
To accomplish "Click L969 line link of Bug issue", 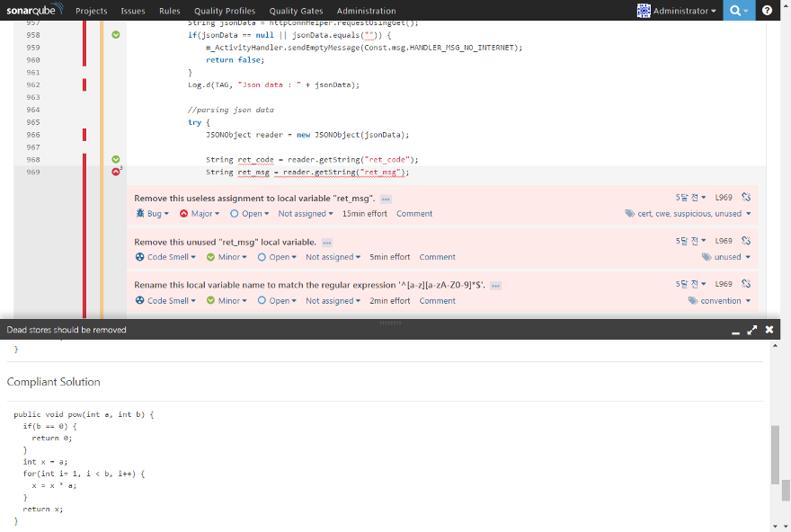I will (x=724, y=197).
